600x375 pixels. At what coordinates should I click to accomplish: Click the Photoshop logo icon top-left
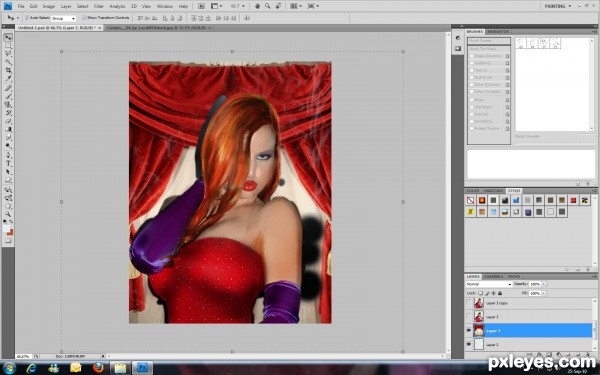click(x=8, y=6)
